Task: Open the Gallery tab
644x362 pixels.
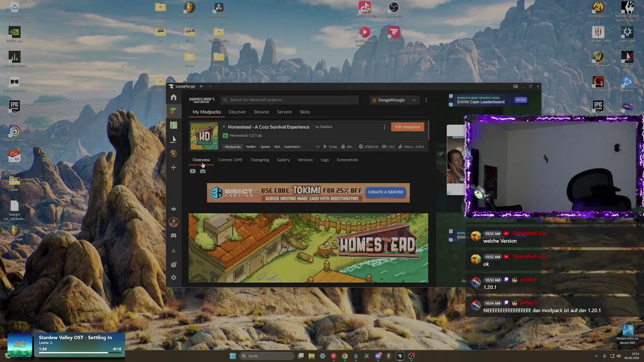Action: click(283, 160)
